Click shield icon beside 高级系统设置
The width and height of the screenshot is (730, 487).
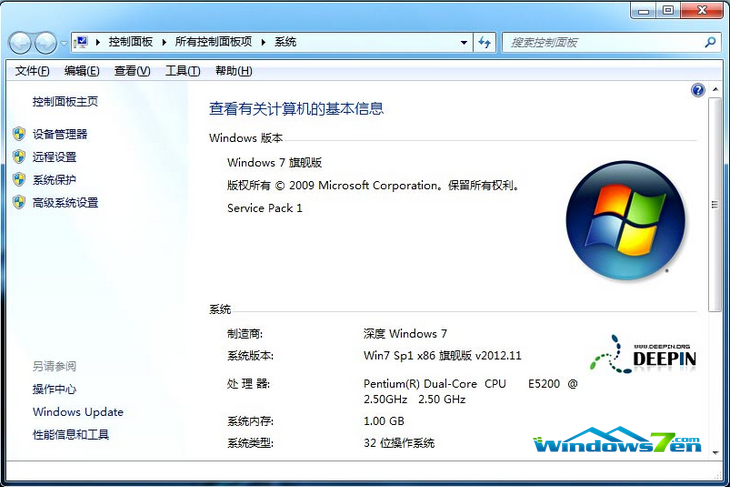coord(19,203)
